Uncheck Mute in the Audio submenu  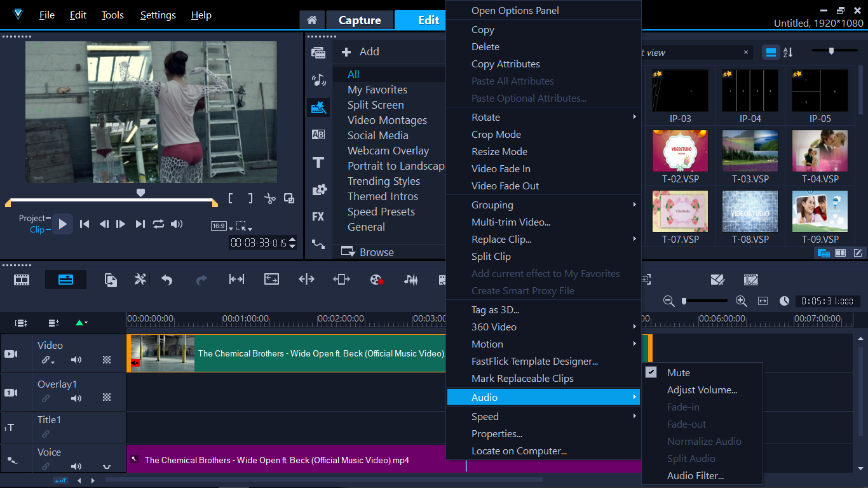678,373
